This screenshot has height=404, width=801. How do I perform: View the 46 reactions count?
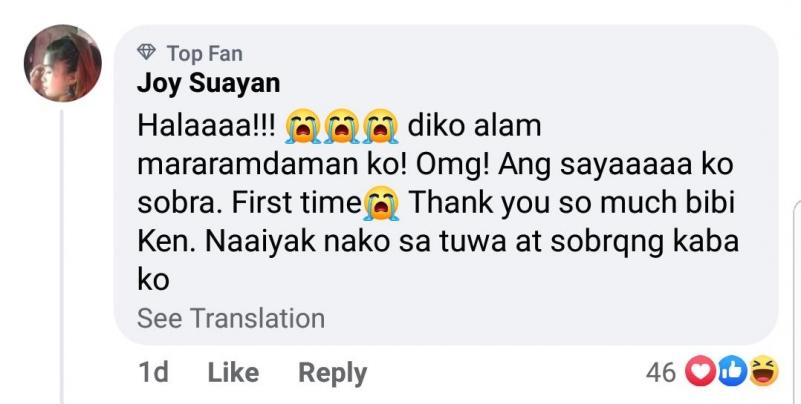(660, 373)
